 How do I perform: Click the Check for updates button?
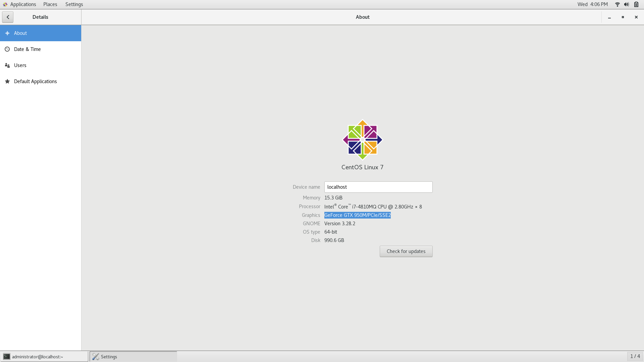[x=406, y=251]
